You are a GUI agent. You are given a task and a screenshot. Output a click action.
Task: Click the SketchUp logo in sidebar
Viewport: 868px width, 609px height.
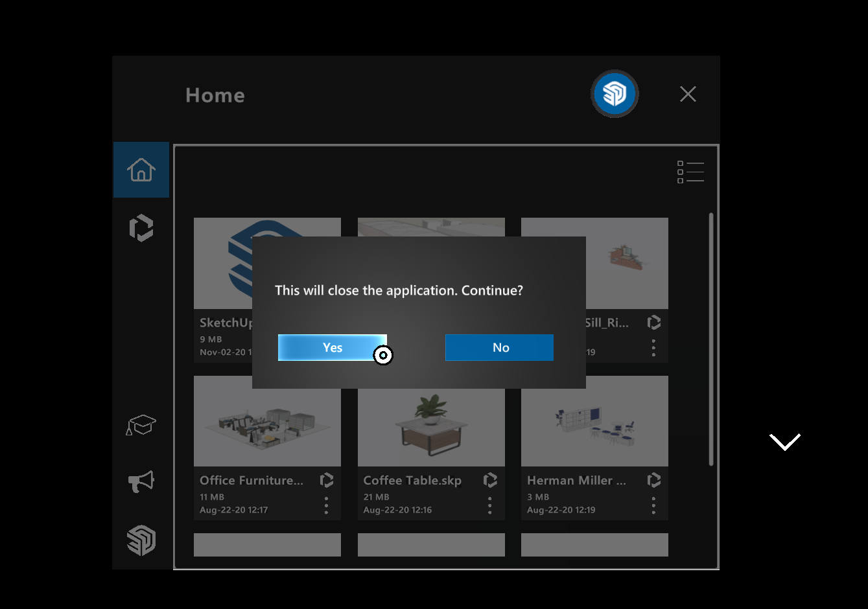pos(141,540)
